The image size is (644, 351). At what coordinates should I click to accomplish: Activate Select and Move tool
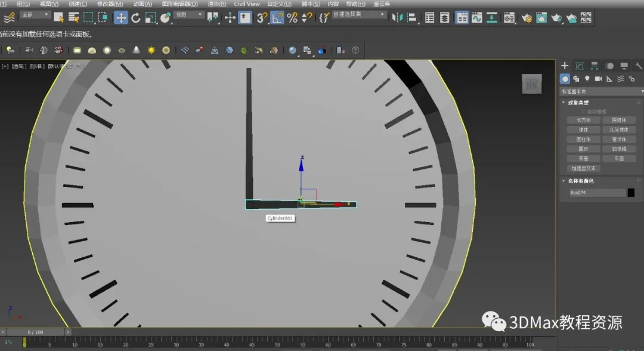(120, 18)
